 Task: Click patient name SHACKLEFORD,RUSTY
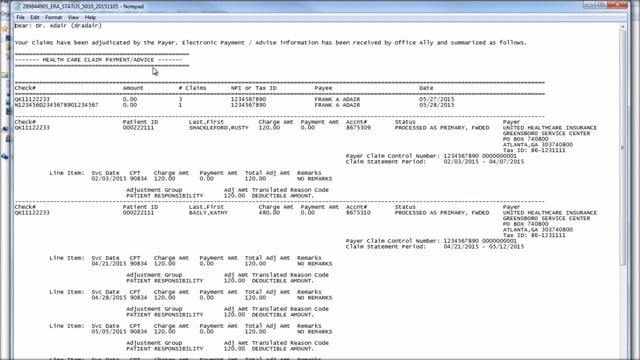click(218, 128)
